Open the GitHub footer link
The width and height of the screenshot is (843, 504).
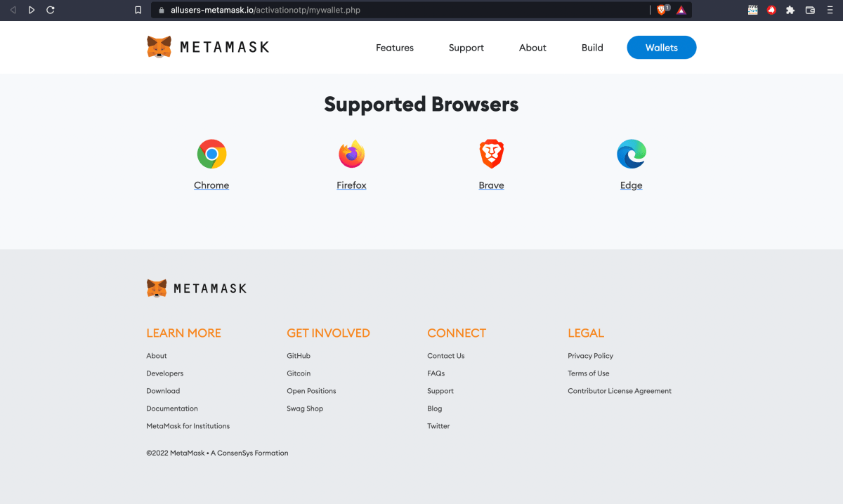(299, 356)
